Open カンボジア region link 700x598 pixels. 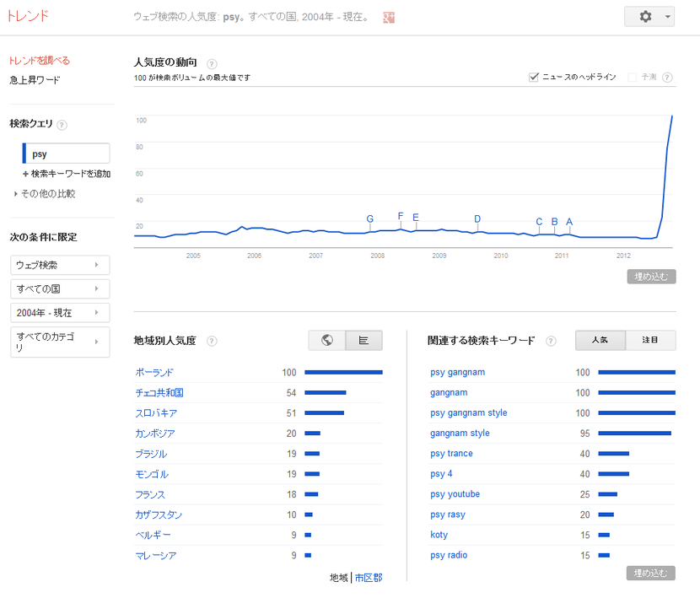point(155,434)
